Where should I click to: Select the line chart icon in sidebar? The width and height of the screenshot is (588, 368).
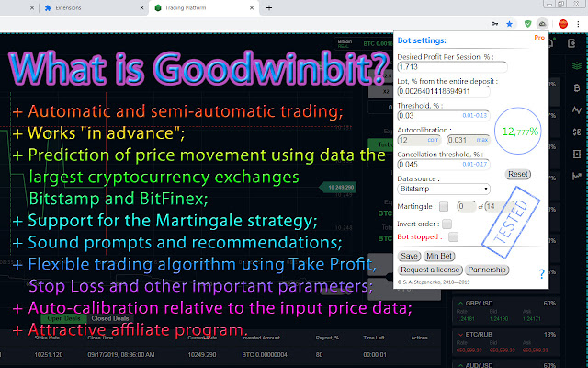tap(577, 109)
